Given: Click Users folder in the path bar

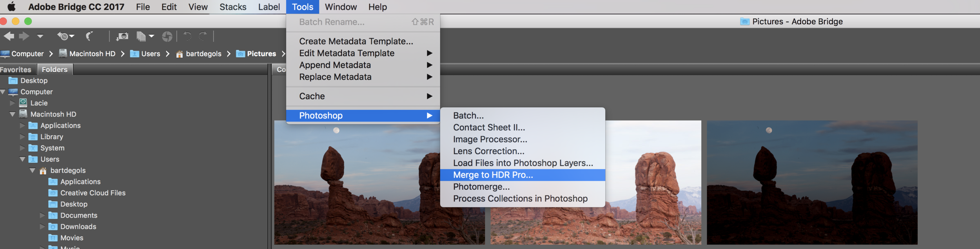Looking at the screenshot, I should tap(145, 54).
